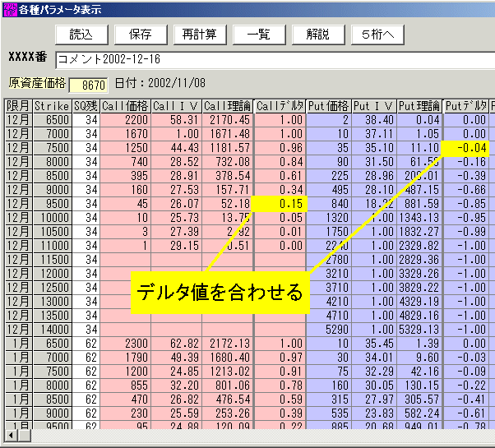Click the Put価格 column header
Viewport: 495px width, 448px height.
[329, 106]
